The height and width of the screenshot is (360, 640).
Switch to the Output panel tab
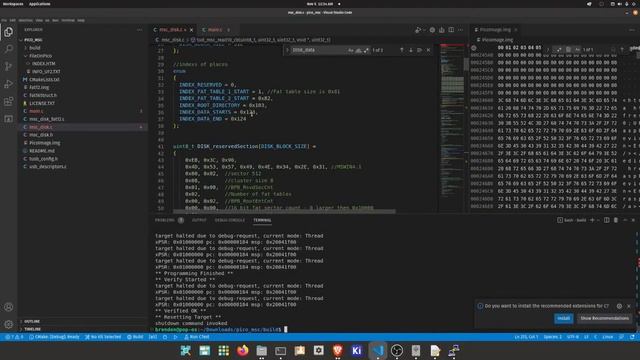199,220
